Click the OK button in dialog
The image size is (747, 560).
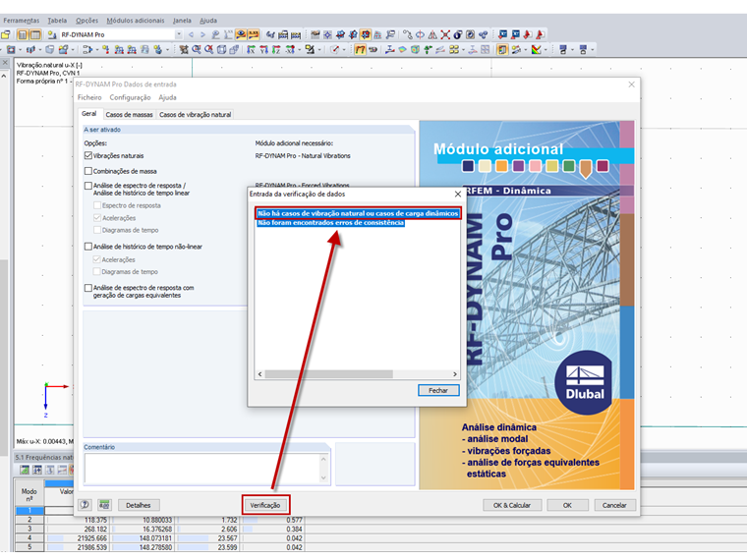567,505
